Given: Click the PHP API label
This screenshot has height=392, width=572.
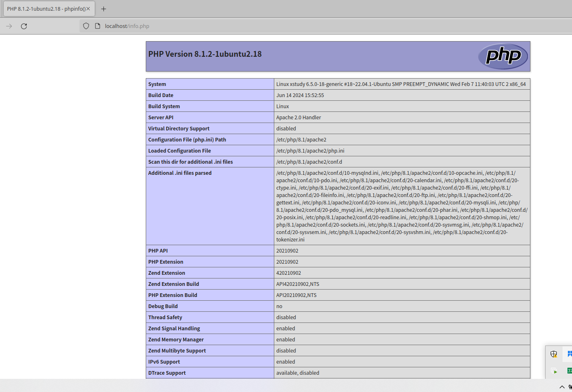Looking at the screenshot, I should 158,251.
